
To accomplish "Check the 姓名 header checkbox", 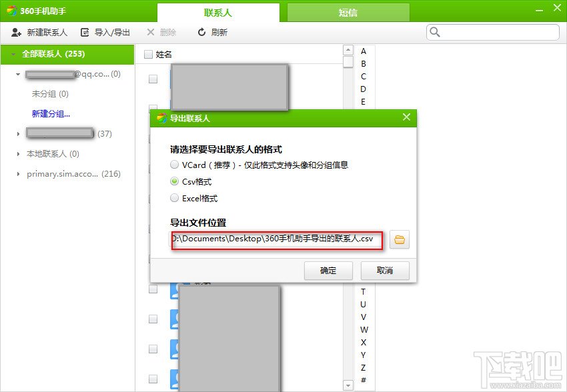I will [x=148, y=54].
